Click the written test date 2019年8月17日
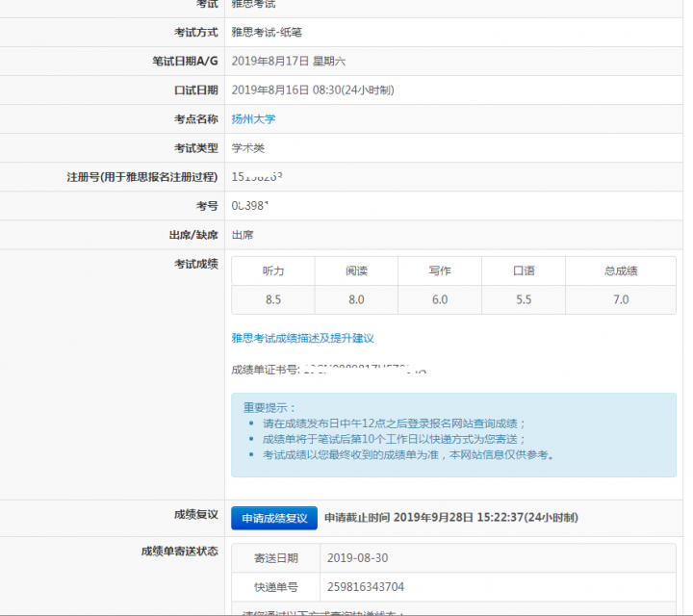The width and height of the screenshot is (693, 616). point(270,62)
